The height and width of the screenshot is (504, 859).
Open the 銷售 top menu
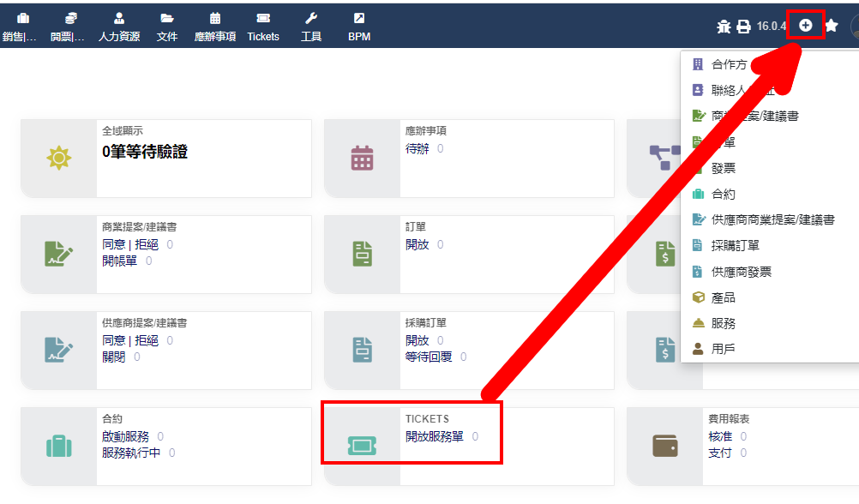point(21,27)
